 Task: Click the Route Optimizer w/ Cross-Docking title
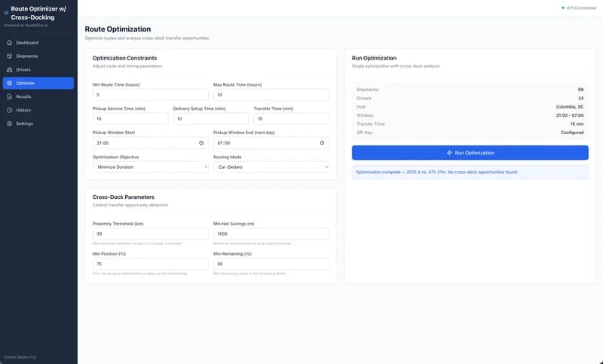(39, 14)
